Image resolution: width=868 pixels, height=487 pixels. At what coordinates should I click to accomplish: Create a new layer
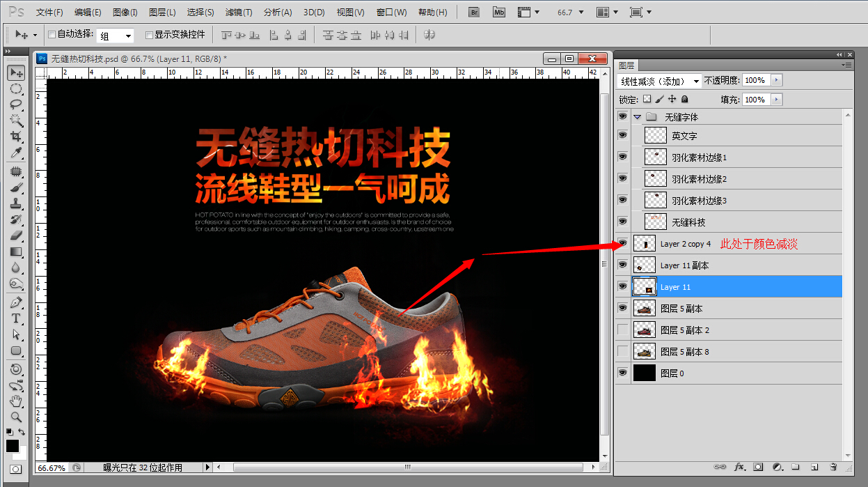click(814, 467)
